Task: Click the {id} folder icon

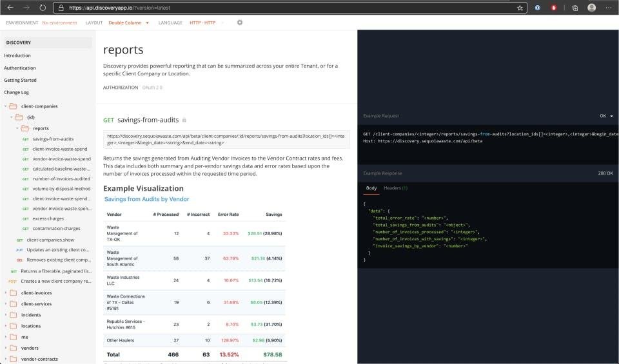Action: pos(19,117)
